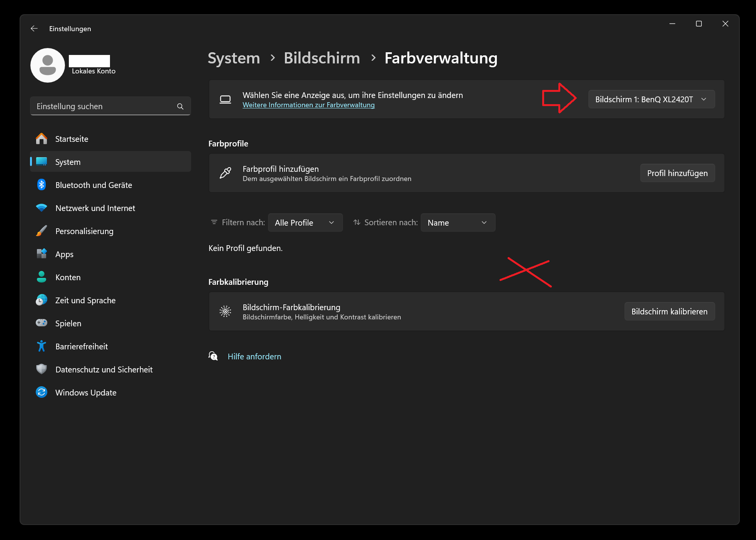Click the Windows Update sync icon
This screenshot has height=540, width=756.
click(x=42, y=392)
